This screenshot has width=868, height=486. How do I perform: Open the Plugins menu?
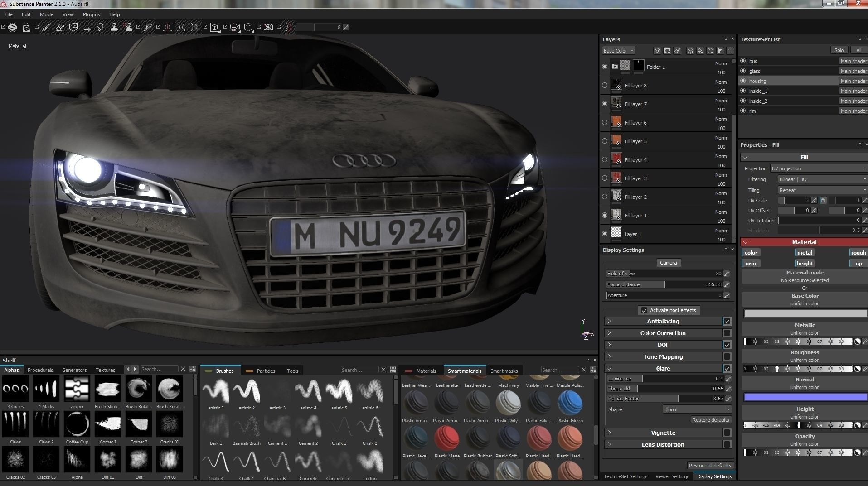point(91,14)
